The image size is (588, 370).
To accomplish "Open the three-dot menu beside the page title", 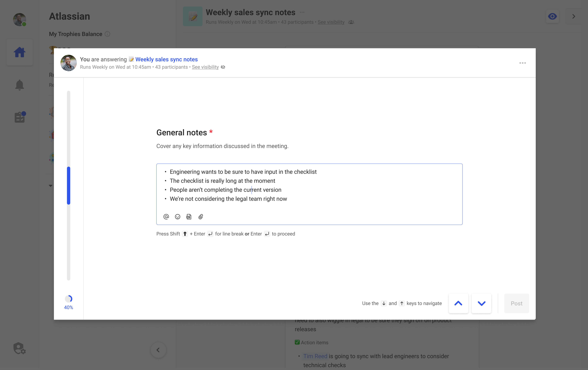I will click(x=302, y=12).
